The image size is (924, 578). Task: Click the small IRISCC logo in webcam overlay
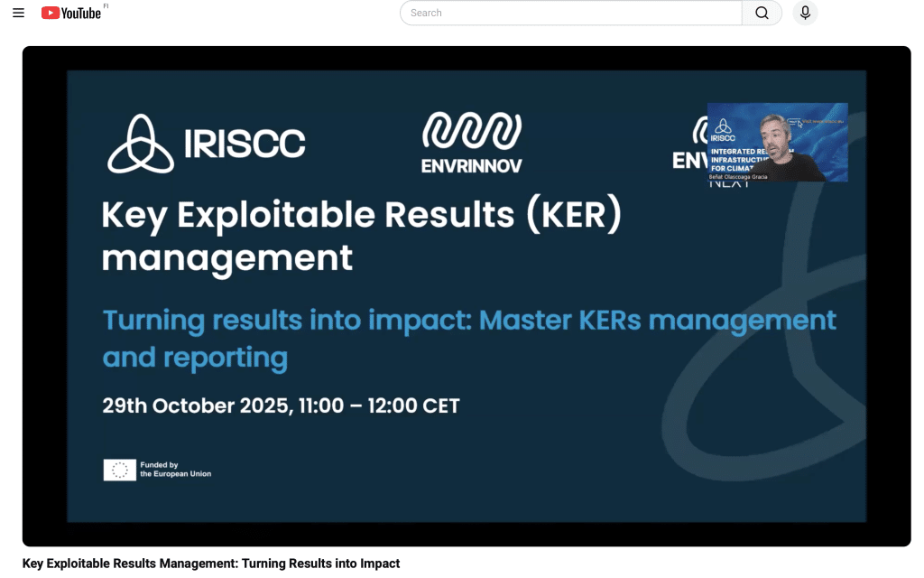tap(723, 128)
